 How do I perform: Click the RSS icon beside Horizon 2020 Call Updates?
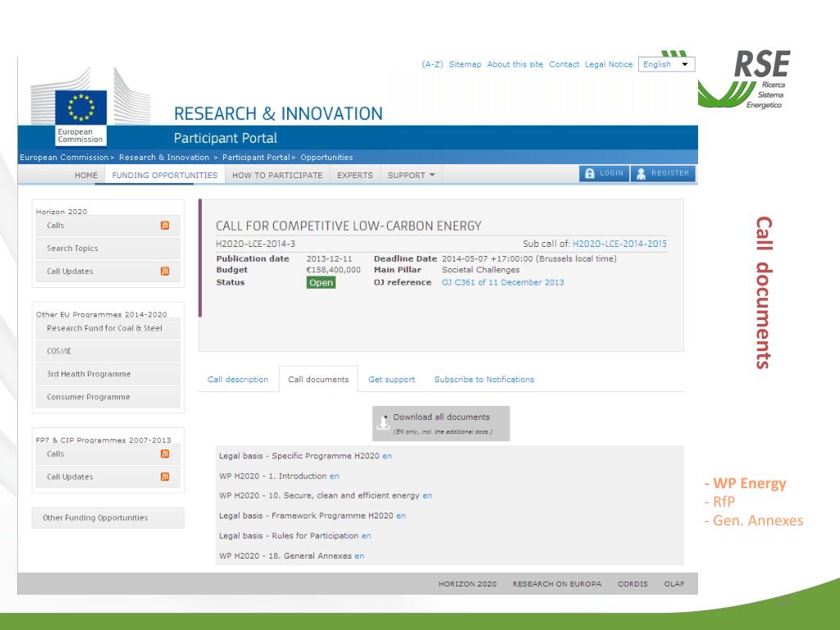165,271
